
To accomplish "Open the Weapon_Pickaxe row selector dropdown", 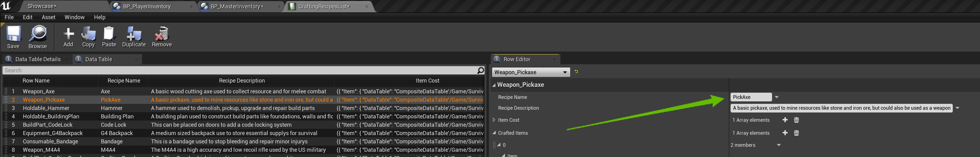I will (x=531, y=72).
